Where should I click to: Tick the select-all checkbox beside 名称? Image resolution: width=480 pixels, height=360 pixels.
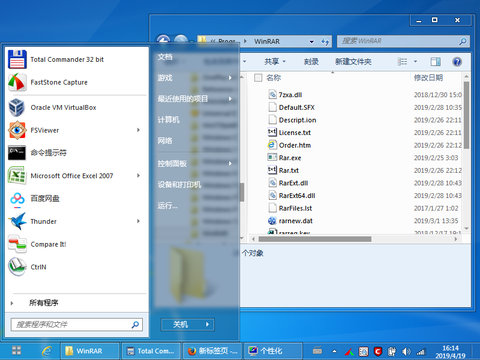coord(258,78)
